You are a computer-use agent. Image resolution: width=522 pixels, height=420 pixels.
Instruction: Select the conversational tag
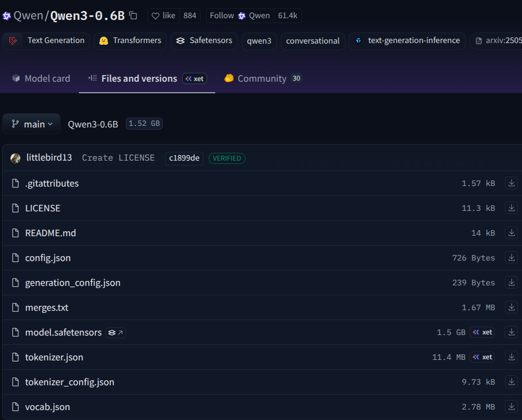pyautogui.click(x=313, y=41)
